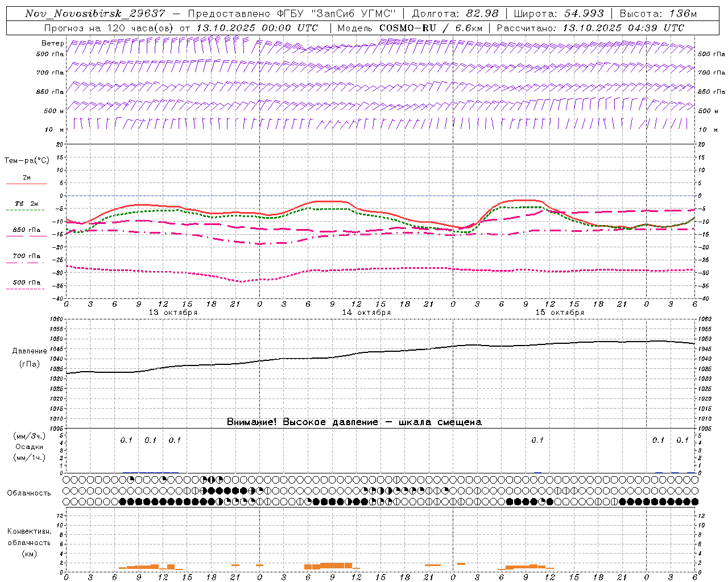Click the station title Nov_Novosibirsk_29637
This screenshot has width=728, height=582.
click(95, 14)
